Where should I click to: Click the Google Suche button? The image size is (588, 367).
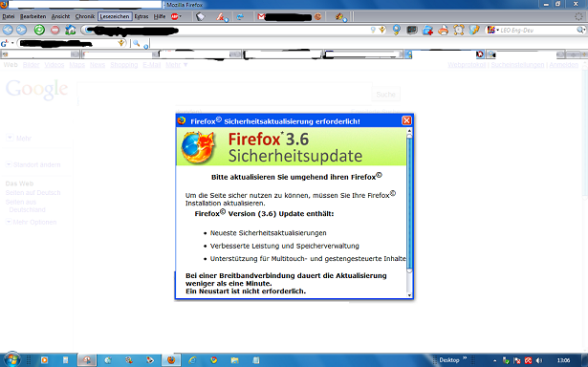[386, 95]
